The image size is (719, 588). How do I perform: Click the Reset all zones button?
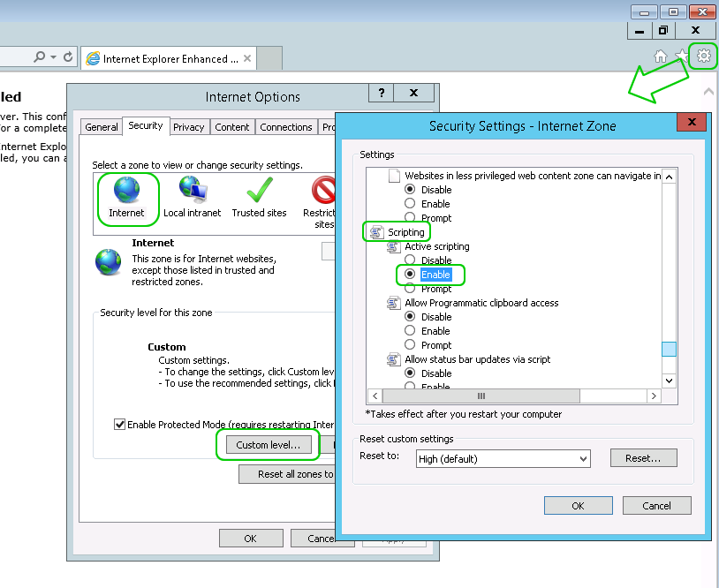[x=287, y=474]
